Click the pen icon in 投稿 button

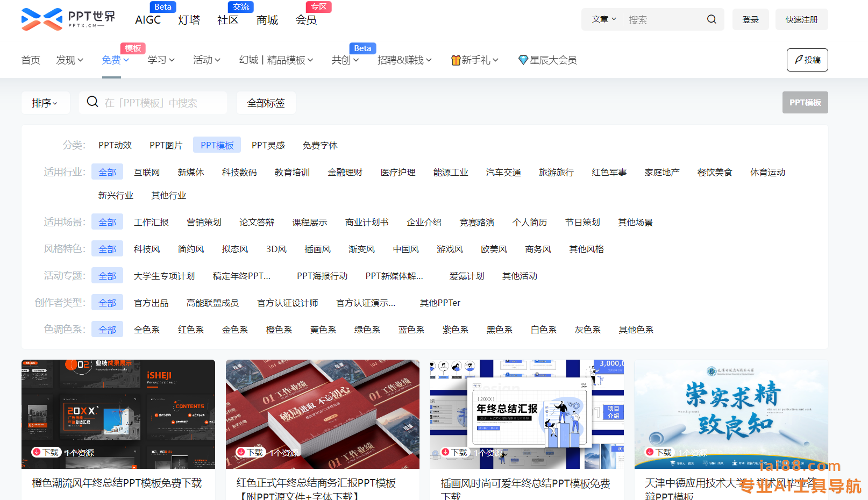(x=799, y=60)
